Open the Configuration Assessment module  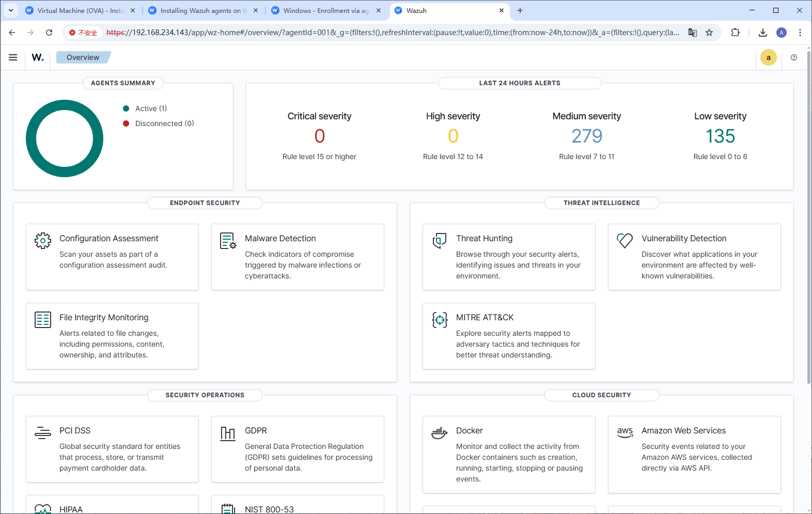[112, 257]
